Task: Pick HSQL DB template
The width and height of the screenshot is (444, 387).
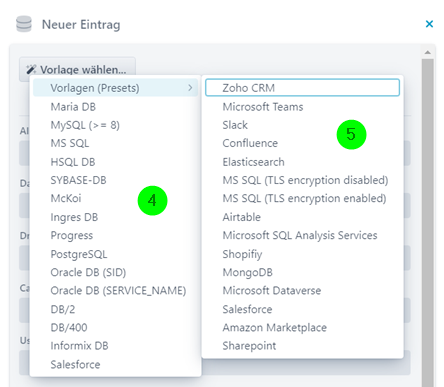Action: [x=115, y=162]
